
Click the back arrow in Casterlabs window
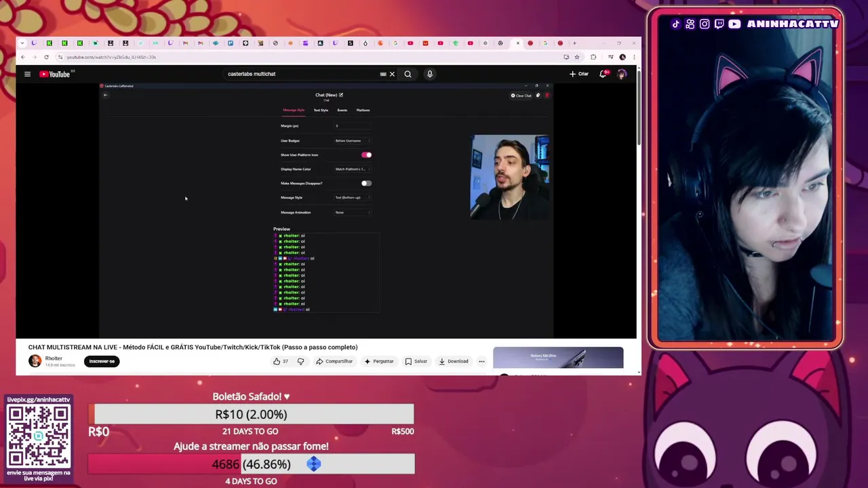pos(105,96)
